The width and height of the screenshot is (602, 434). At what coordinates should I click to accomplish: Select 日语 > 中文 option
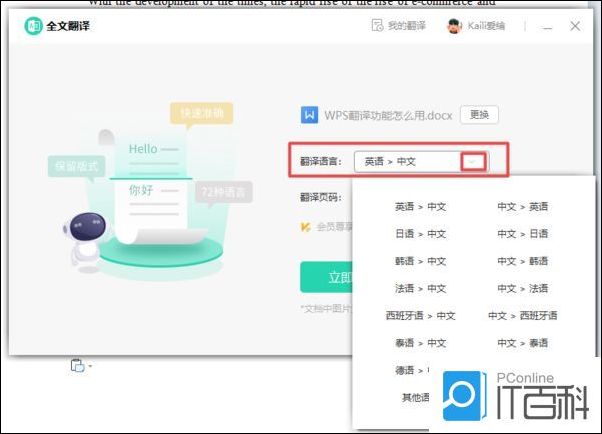click(x=420, y=234)
